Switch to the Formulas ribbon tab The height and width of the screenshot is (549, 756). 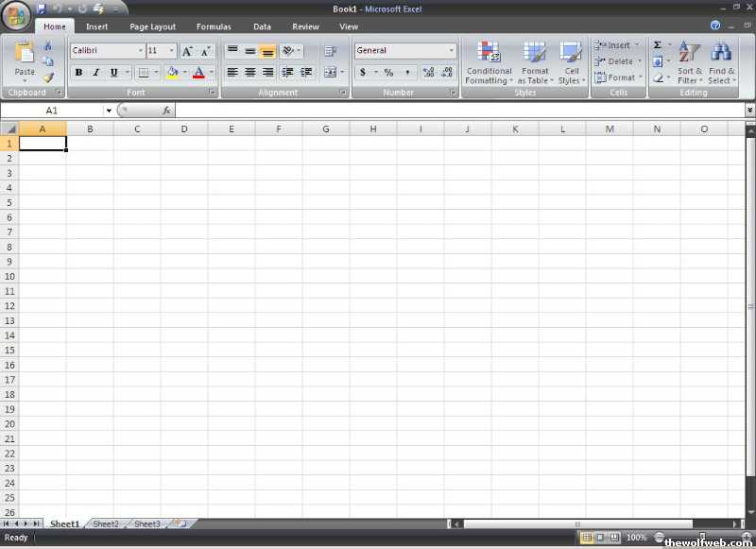tap(214, 27)
